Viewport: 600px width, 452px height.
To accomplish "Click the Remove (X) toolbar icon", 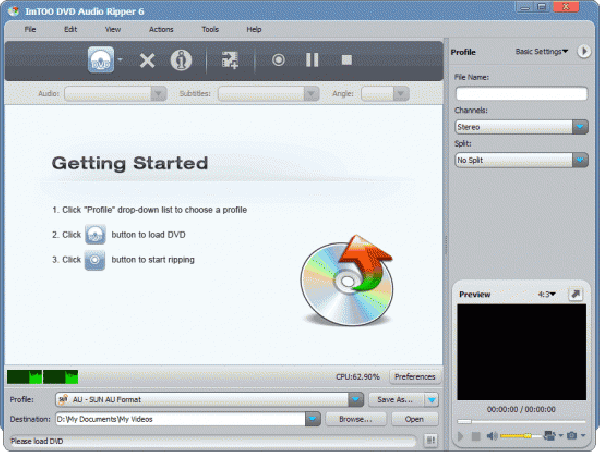I will 147,61.
